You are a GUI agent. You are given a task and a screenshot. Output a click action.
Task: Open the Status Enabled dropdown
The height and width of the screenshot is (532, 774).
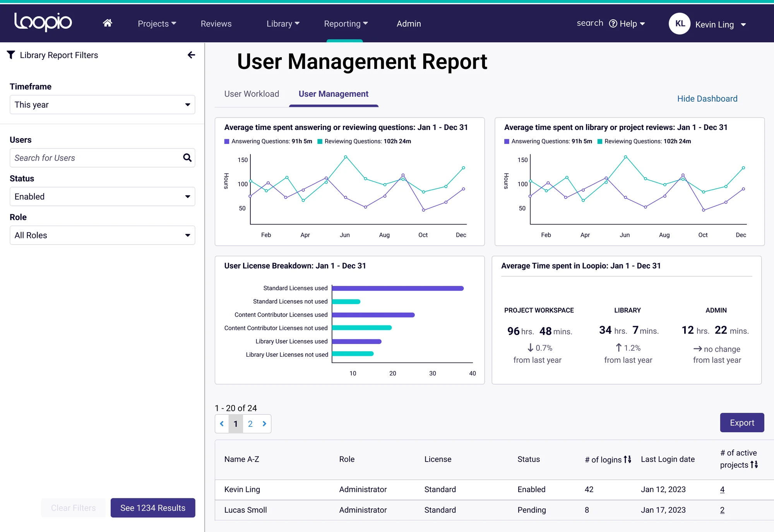point(102,197)
